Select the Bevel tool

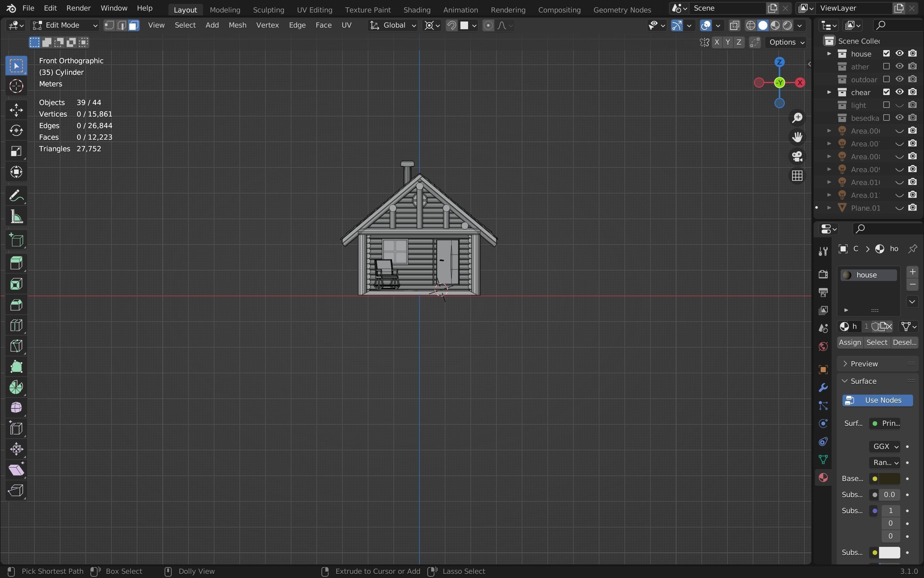coord(16,305)
